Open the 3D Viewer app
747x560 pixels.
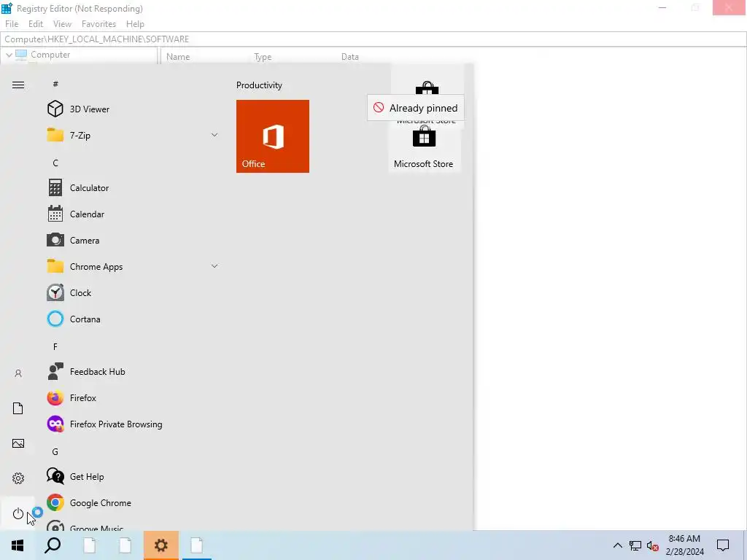tap(133, 109)
